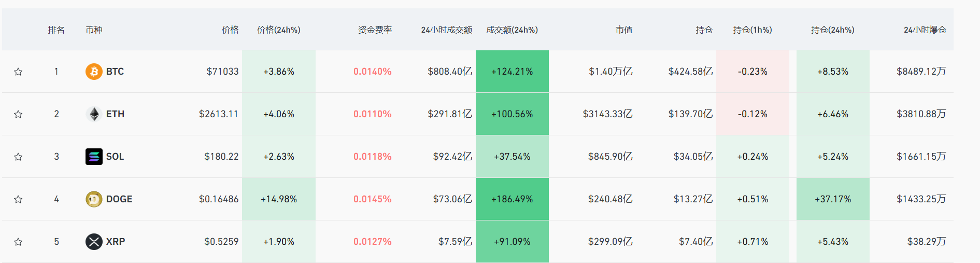Sort by the 排名 column header
Screen dimensions: 980x263
(56, 30)
